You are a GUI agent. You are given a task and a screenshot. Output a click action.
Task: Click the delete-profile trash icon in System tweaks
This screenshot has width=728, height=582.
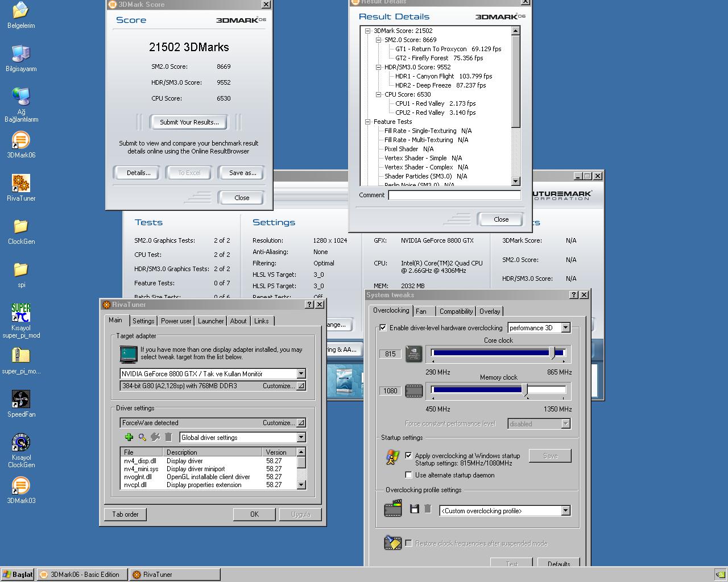click(x=428, y=509)
